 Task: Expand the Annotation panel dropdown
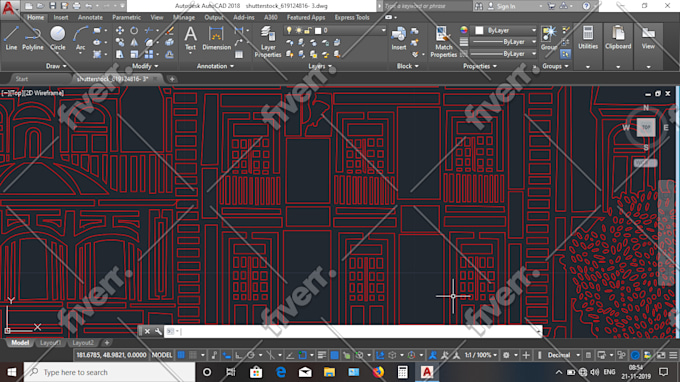coord(215,66)
